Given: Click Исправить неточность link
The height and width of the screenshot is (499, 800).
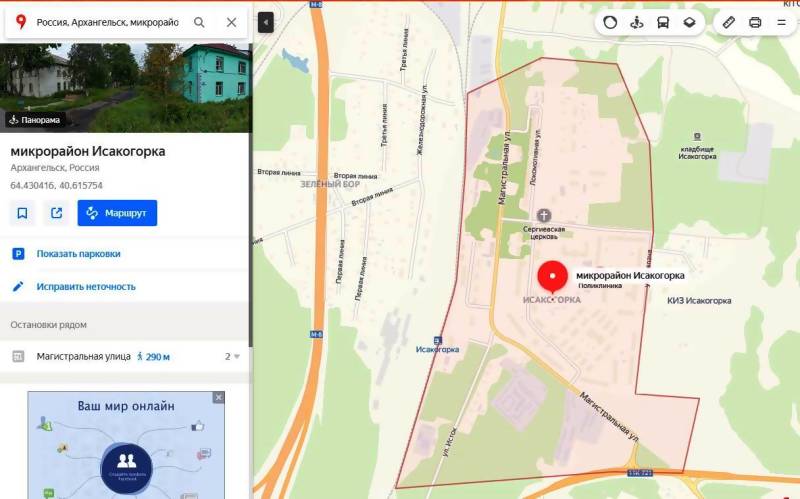Looking at the screenshot, I should pos(86,287).
